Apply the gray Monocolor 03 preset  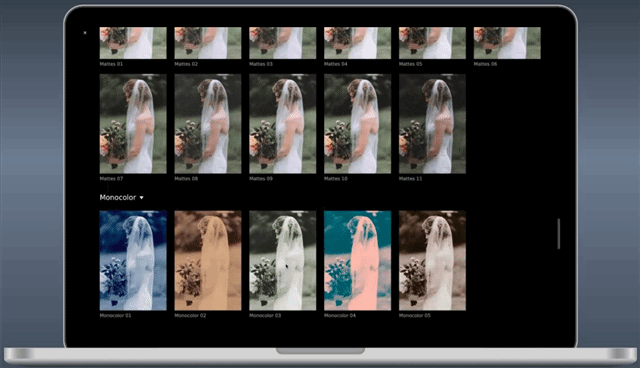click(282, 260)
